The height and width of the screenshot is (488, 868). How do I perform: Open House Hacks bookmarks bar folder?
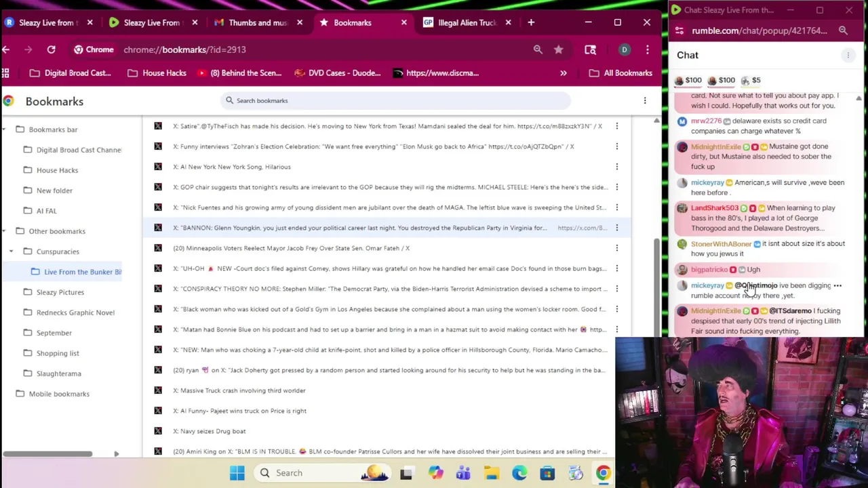(157, 73)
